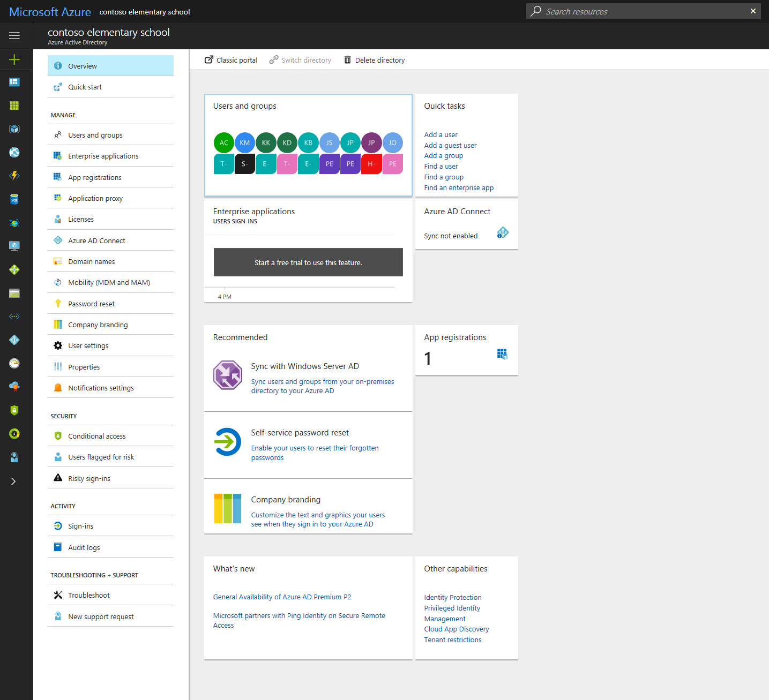
Task: Open the Virtual machines monitor icon
Action: pyautogui.click(x=14, y=246)
